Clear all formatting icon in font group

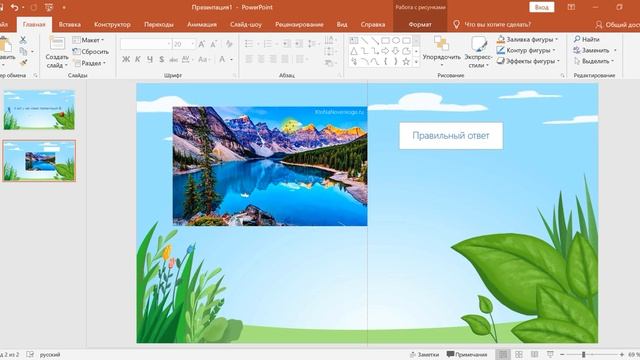coord(229,44)
